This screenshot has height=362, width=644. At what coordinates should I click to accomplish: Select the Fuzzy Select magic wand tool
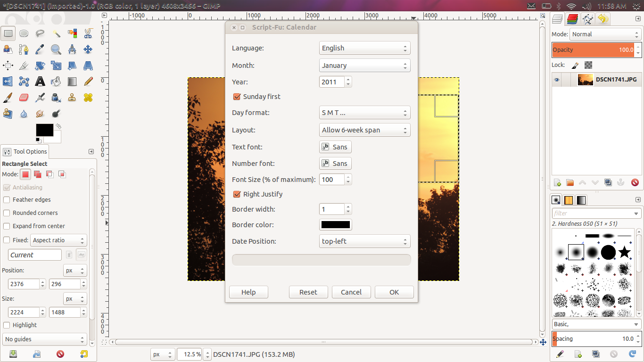(x=56, y=33)
